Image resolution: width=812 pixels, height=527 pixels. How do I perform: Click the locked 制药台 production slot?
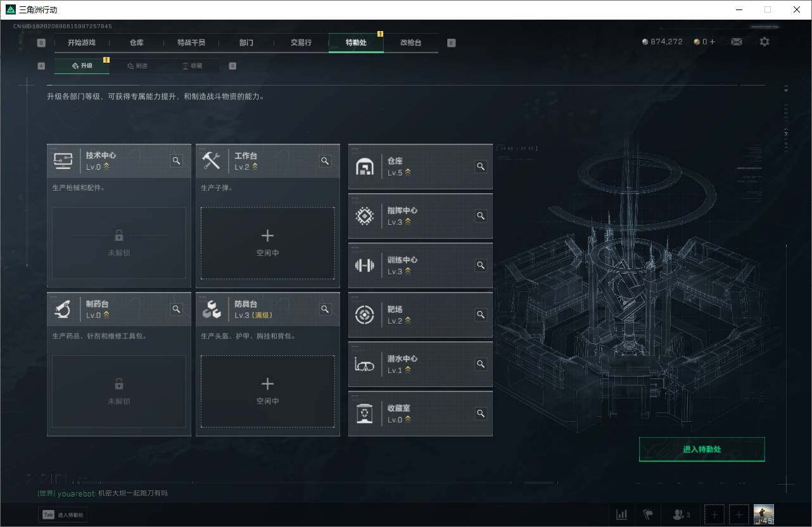click(x=119, y=391)
